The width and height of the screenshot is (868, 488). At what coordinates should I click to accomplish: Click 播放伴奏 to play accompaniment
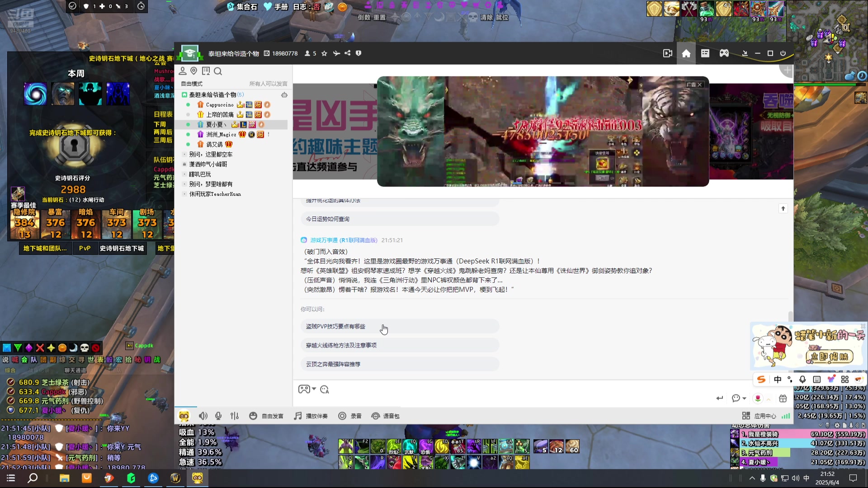(x=311, y=416)
